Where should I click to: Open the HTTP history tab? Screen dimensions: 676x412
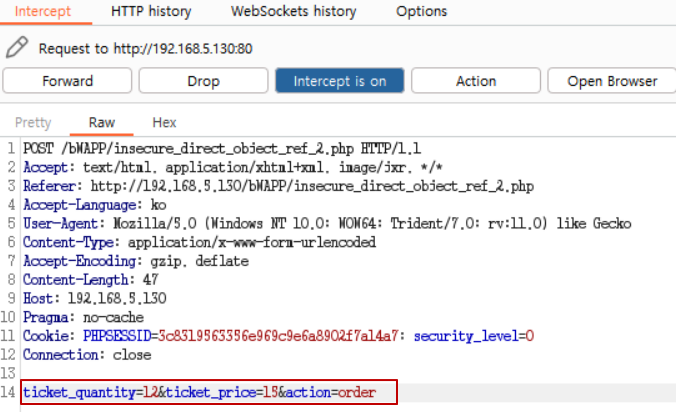151,11
